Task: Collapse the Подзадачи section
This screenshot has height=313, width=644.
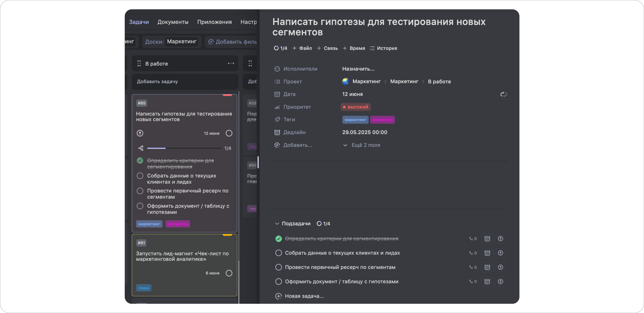Action: point(277,224)
